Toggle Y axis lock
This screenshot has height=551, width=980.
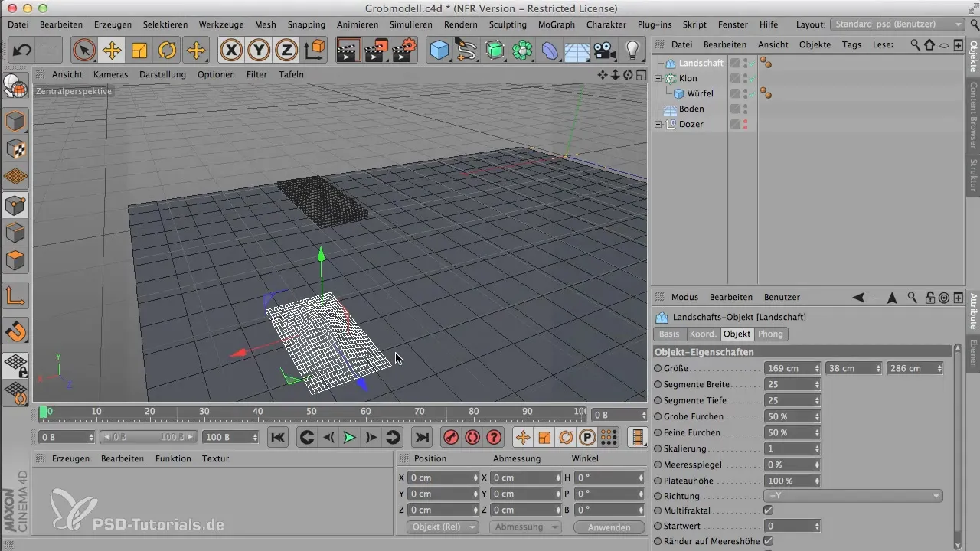click(x=259, y=51)
